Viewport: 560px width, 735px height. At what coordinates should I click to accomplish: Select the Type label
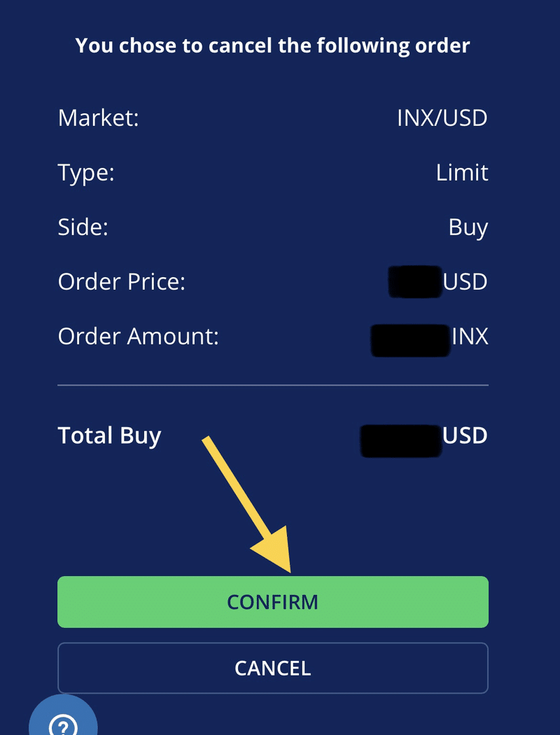click(86, 172)
